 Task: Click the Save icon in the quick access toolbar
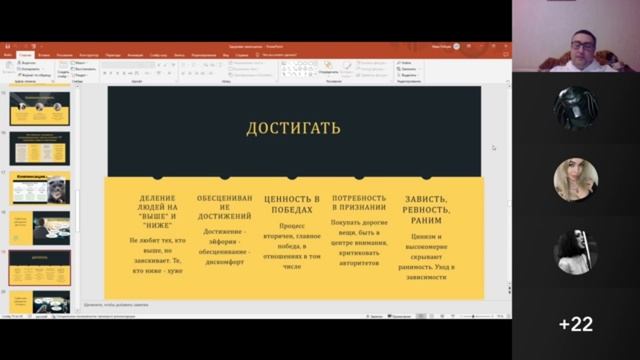(7, 46)
